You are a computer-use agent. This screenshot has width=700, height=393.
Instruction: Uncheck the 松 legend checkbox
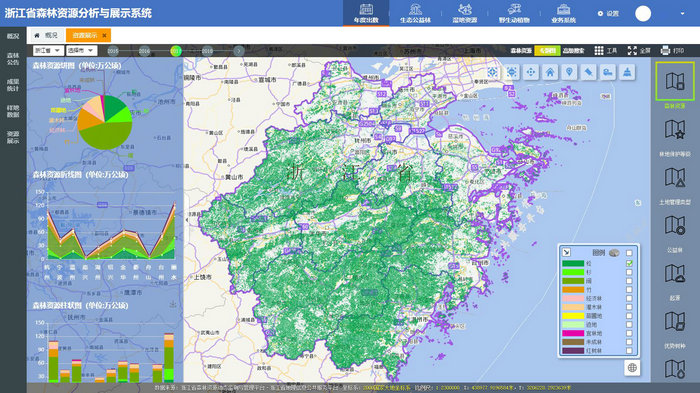pos(629,263)
